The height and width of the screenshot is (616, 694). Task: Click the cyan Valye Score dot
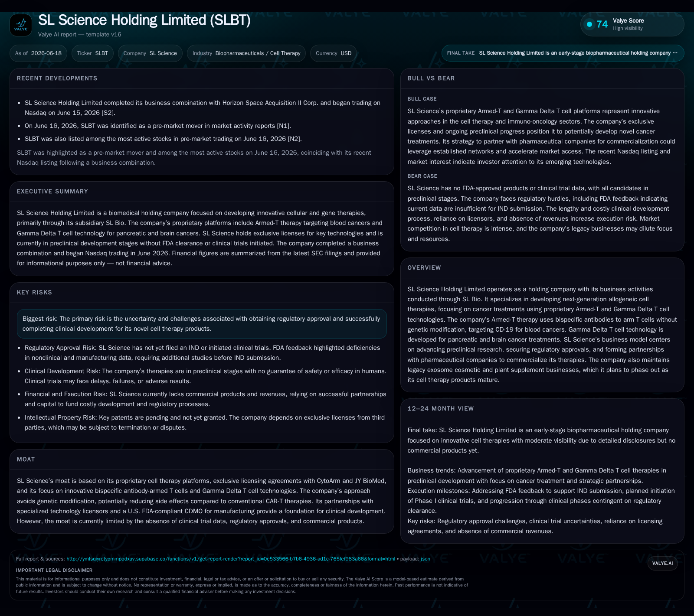589,24
